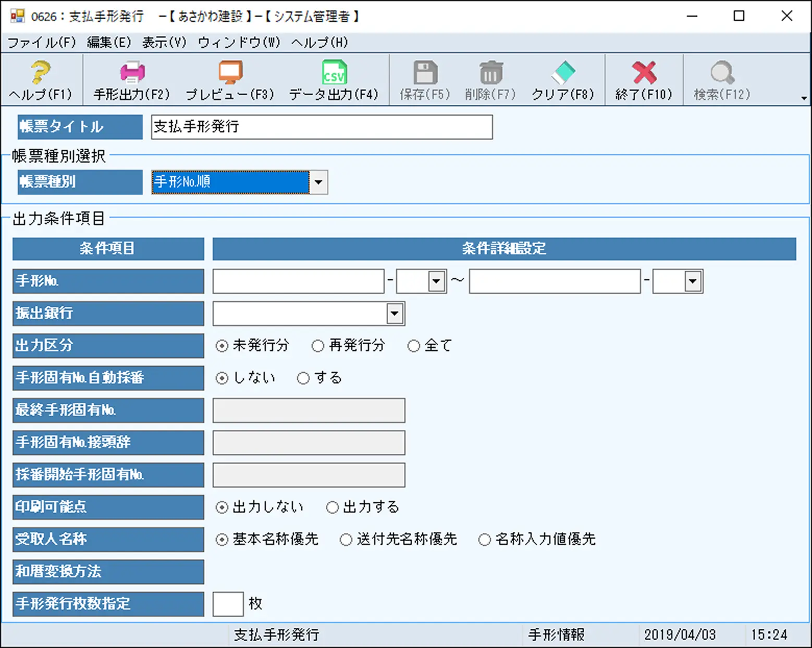Open the 帳票種別 dropdown showing 手形No.順
Viewport: 812px width, 648px height.
click(318, 182)
